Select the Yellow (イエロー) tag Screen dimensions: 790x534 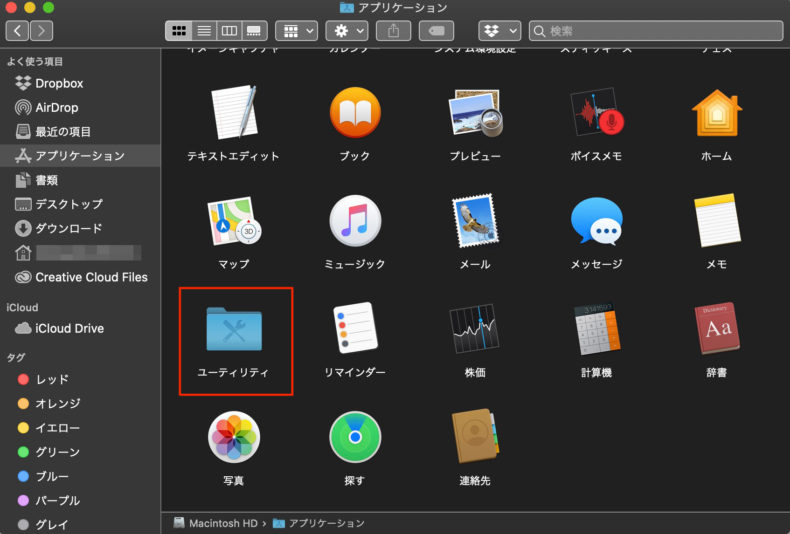click(x=81, y=428)
